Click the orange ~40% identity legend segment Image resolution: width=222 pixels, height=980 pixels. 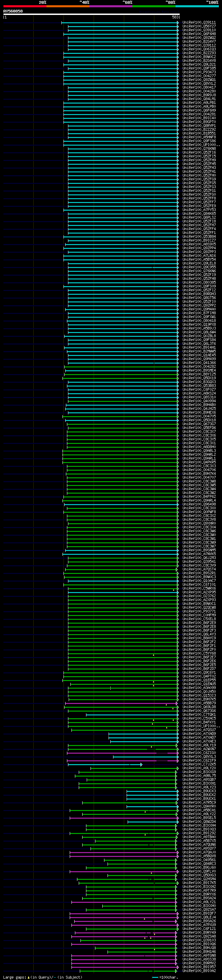pyautogui.click(x=68, y=6)
